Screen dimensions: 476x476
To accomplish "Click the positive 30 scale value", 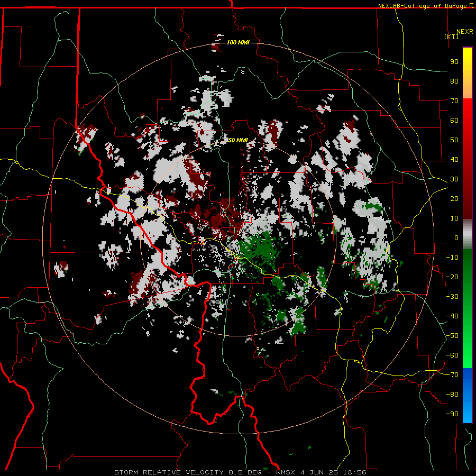I will click(454, 179).
